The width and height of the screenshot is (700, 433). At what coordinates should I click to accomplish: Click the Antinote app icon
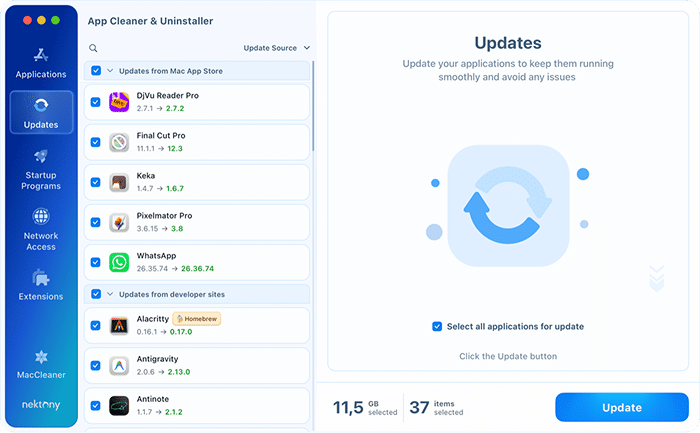[x=119, y=406]
